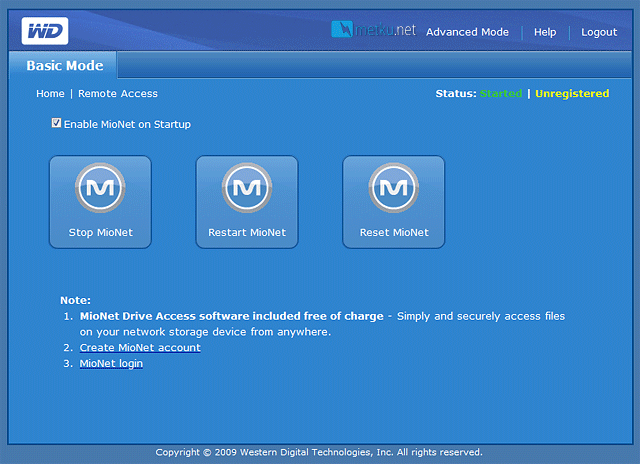
Task: Open Remote Access breadcrumb link
Action: 118,93
